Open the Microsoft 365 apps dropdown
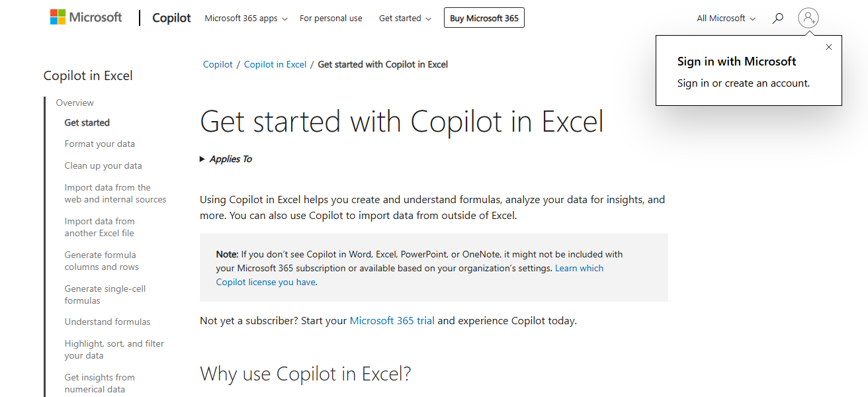The height and width of the screenshot is (397, 868). (245, 18)
